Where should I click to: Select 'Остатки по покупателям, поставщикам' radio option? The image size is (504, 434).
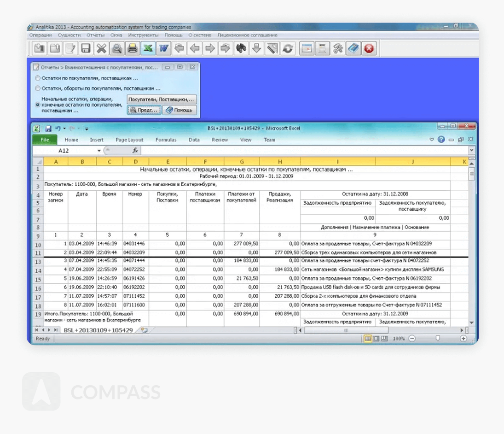38,78
